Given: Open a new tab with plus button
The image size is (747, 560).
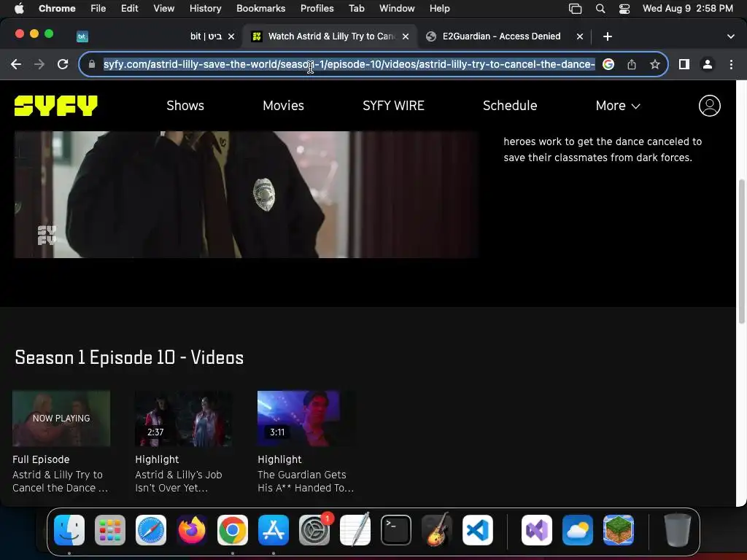Looking at the screenshot, I should pos(608,36).
